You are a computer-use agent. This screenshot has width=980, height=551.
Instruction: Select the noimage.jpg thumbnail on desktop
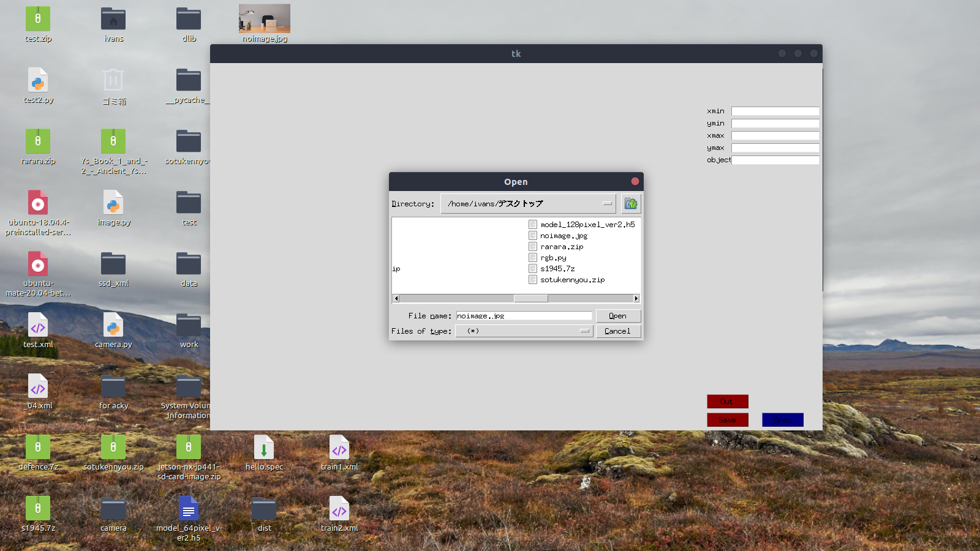(265, 18)
